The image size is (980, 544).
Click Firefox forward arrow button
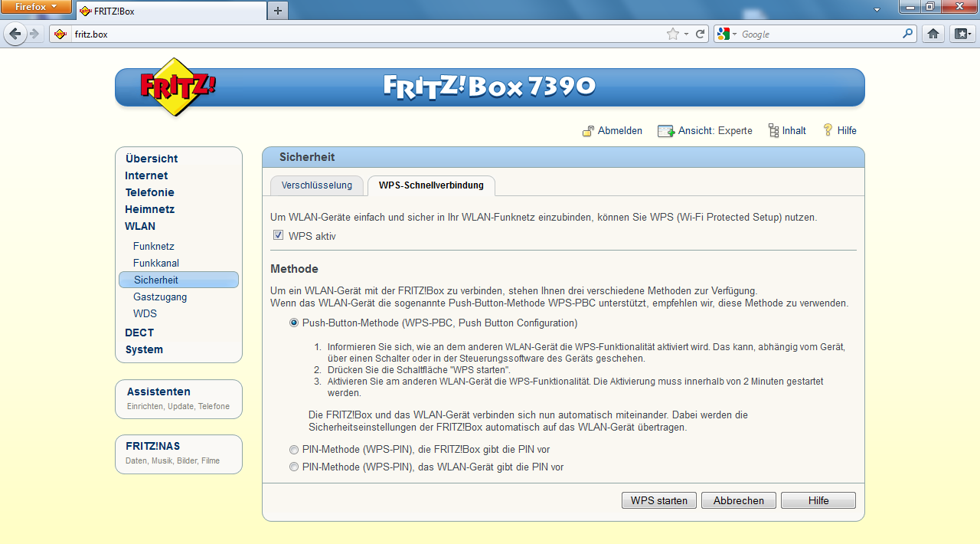(34, 34)
